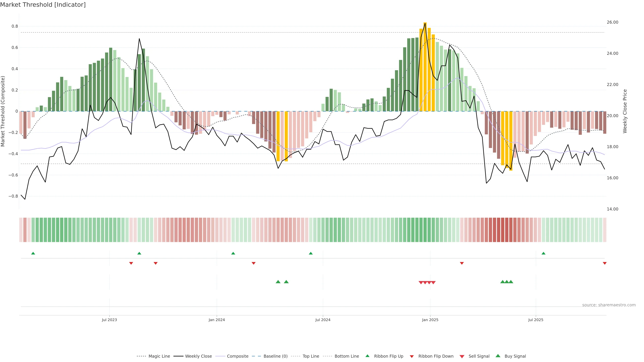The width and height of the screenshot is (644, 362).
Task: Click the Sell Signal legend icon
Action: (x=462, y=356)
